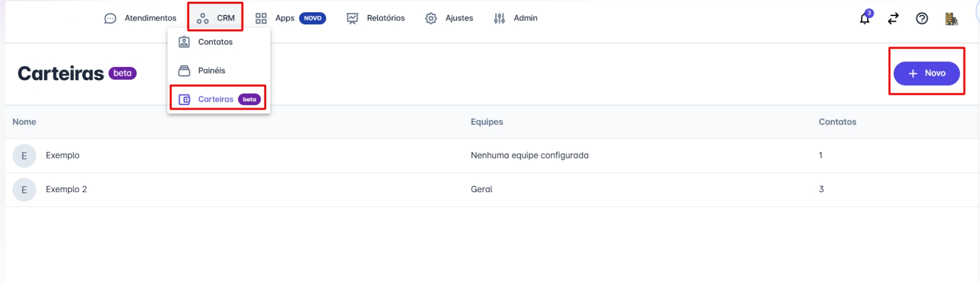Click the Apps grid icon
Viewport: 980px width, 284px height.
(x=261, y=18)
